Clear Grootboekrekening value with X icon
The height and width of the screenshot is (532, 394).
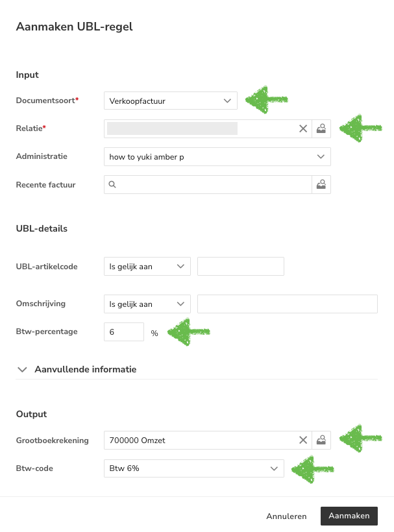point(302,440)
